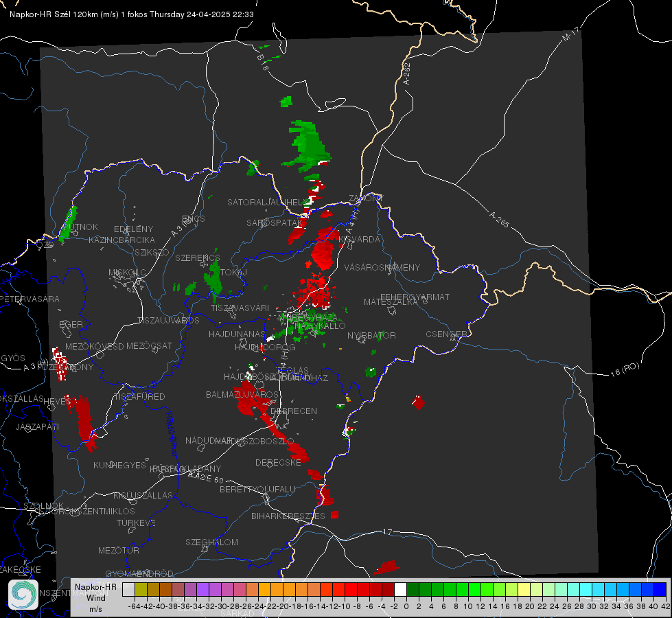Image resolution: width=672 pixels, height=618 pixels.
Task: Click the A-262 road label
Action: click(x=407, y=73)
